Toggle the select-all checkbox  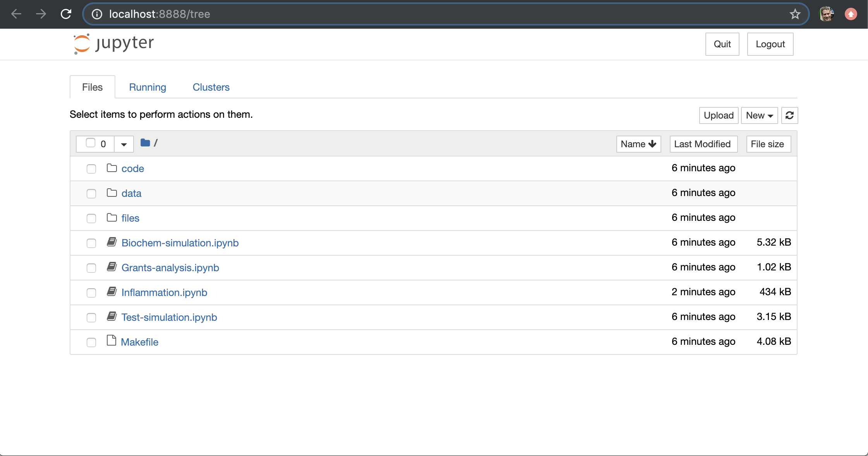[91, 143]
